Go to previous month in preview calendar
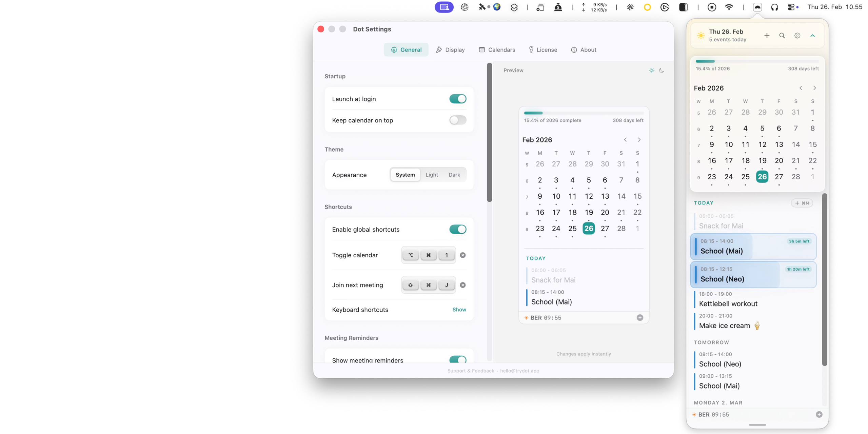This screenshot has width=868, height=434. (x=625, y=140)
